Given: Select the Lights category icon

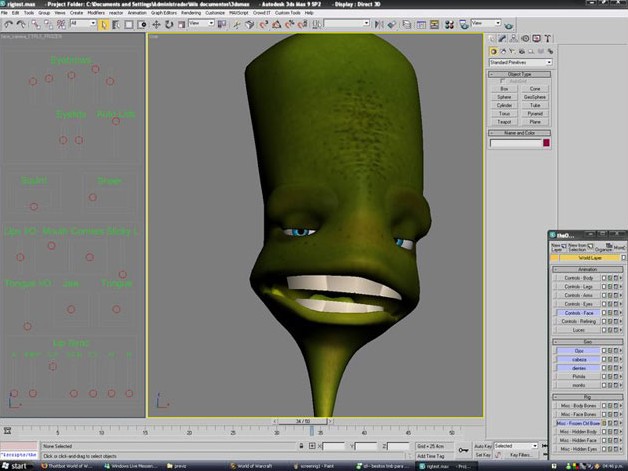Looking at the screenshot, I should 511,51.
